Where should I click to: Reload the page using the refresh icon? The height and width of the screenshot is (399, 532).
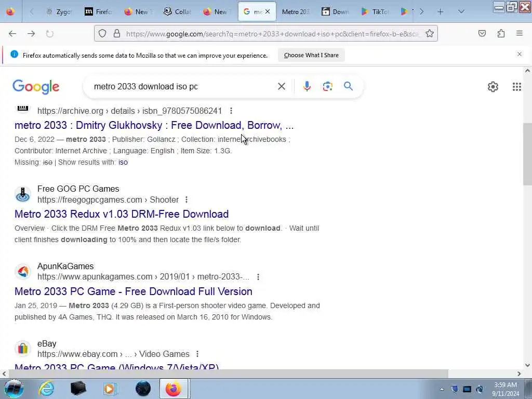tap(50, 34)
